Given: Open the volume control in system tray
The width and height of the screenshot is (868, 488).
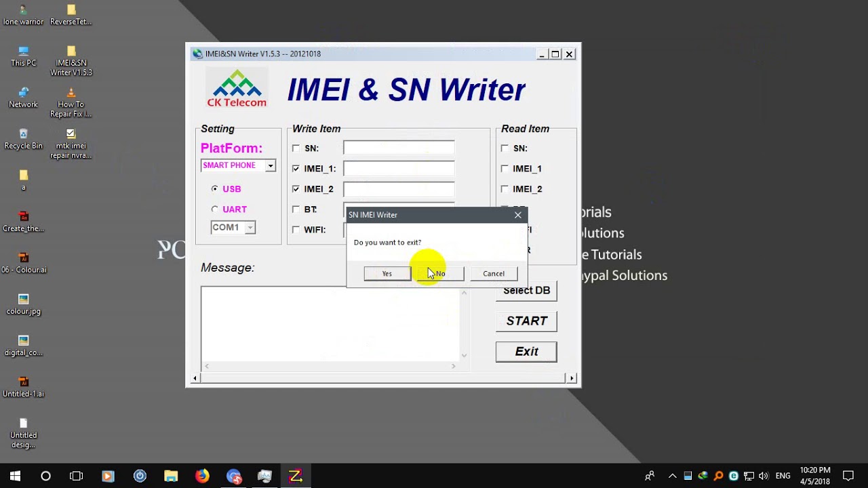Looking at the screenshot, I should [764, 476].
